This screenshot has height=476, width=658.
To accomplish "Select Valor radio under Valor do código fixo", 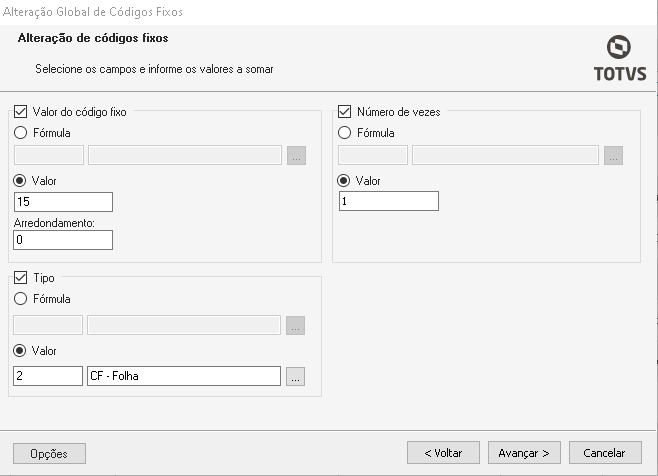I will pos(20,180).
